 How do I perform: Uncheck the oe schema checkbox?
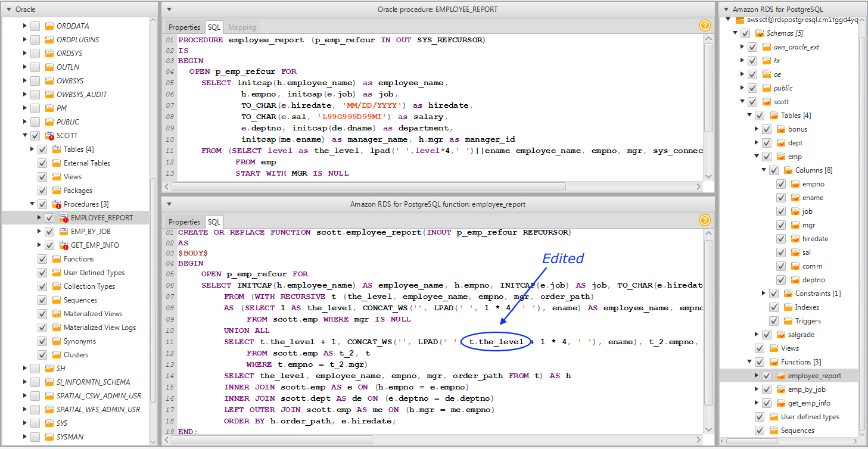click(x=752, y=74)
